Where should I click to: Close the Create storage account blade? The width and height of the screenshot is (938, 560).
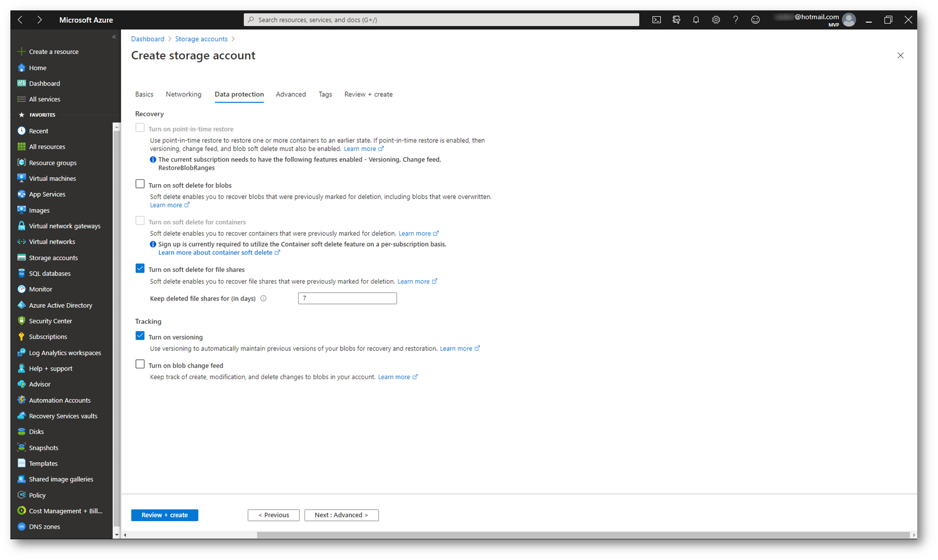click(900, 55)
